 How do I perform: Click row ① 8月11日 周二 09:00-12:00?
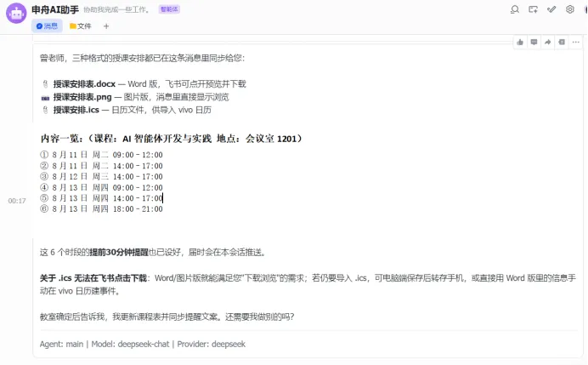click(101, 155)
